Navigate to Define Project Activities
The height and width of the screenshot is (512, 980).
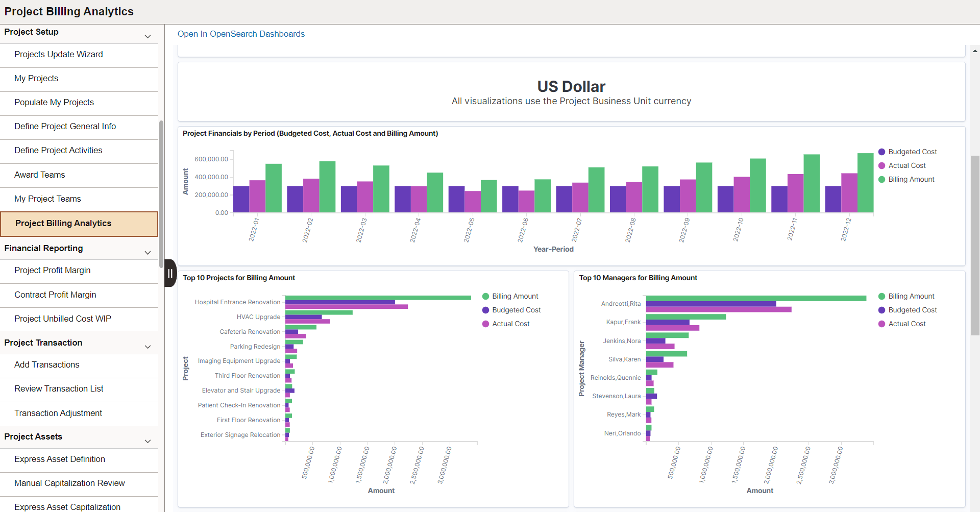59,150
